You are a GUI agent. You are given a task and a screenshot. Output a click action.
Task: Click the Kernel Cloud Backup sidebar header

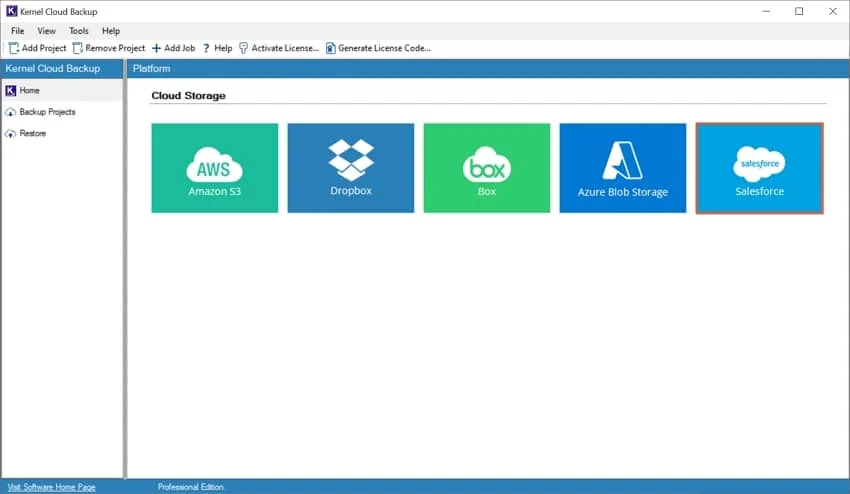pos(62,68)
